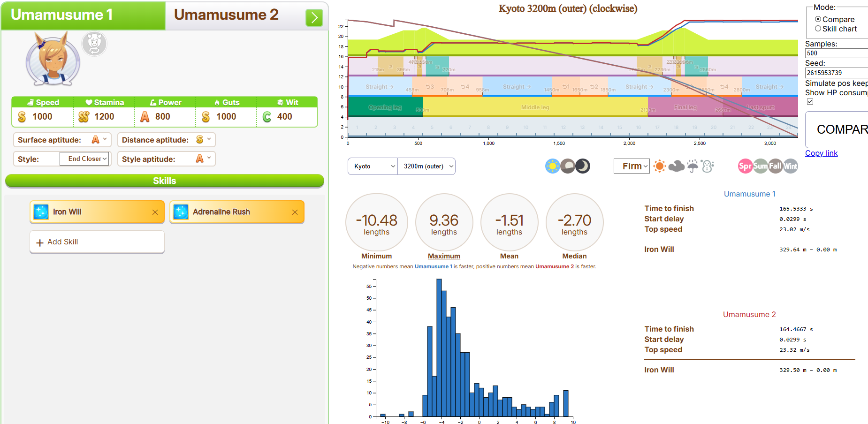868x424 pixels.
Task: Remove the Adrenaline Rush skill
Action: [295, 212]
